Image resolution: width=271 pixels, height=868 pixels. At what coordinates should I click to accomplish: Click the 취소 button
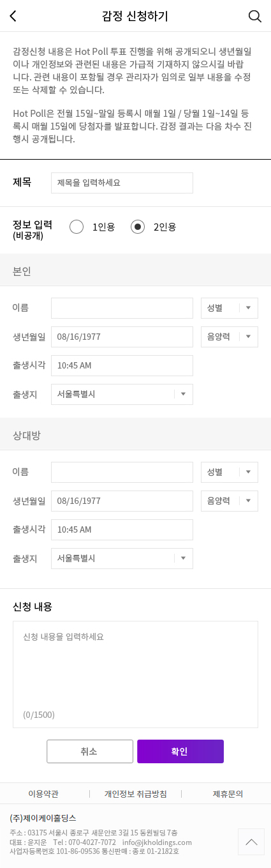coord(90,752)
